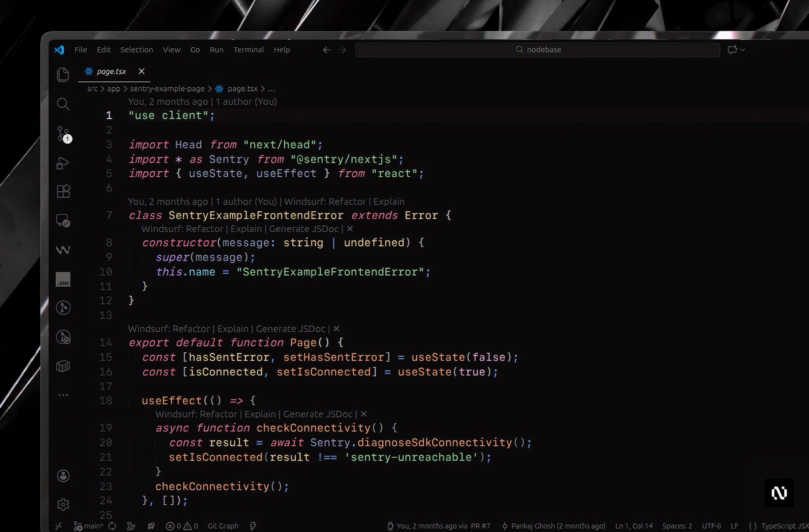
Task: Expand the chat dropdown arrow in title bar
Action: [743, 50]
